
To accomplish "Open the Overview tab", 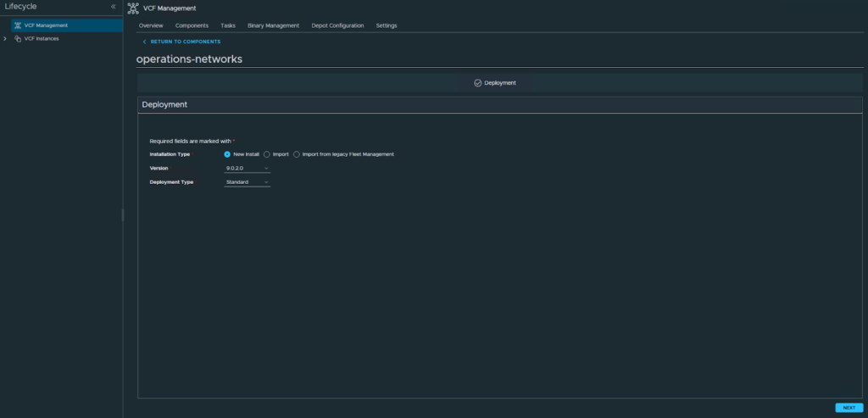I will 151,25.
